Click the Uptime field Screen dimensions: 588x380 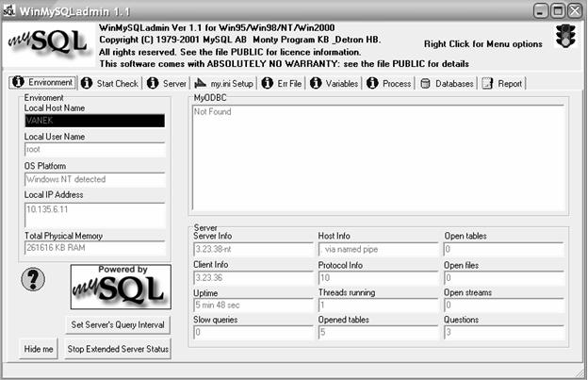coord(253,305)
